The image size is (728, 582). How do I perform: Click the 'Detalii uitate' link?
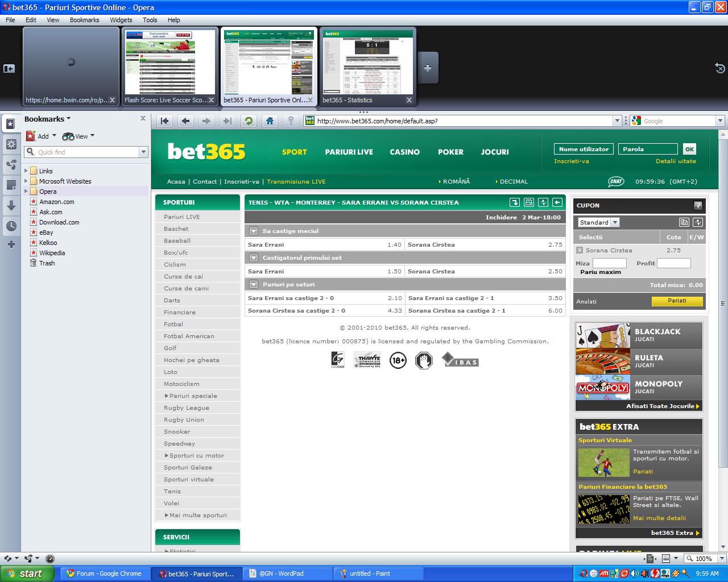click(x=676, y=161)
